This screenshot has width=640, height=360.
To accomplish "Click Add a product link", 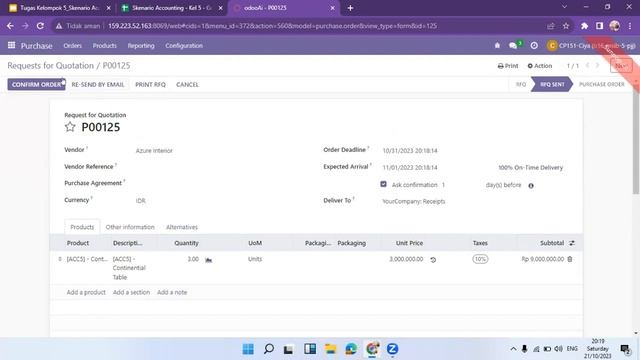I will (86, 292).
